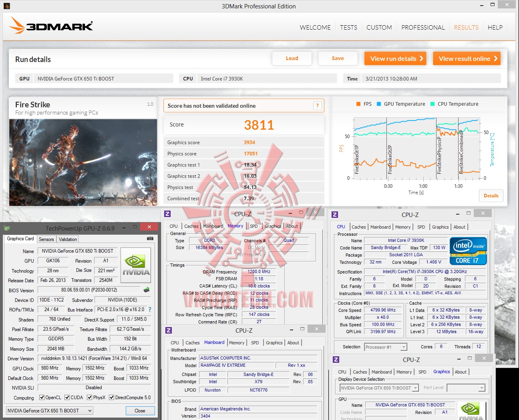Image resolution: width=519 pixels, height=420 pixels.
Task: Click the Physics score value 17051
Action: click(x=251, y=154)
